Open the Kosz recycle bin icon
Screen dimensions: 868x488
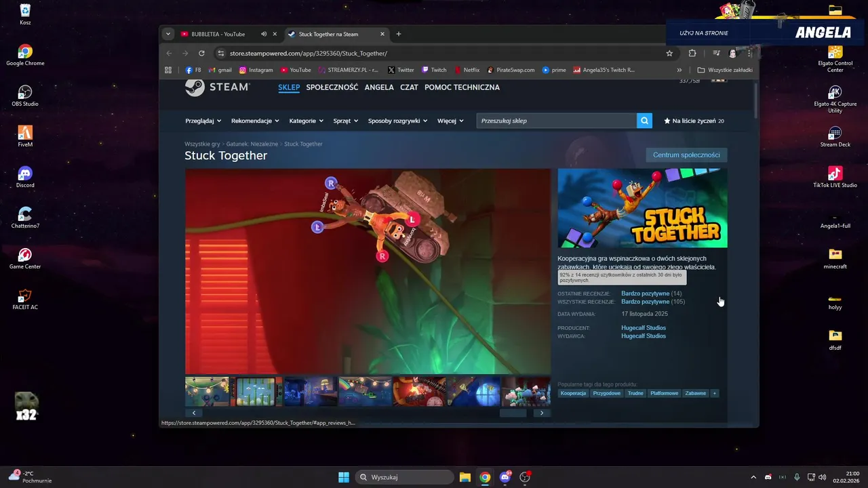point(25,14)
